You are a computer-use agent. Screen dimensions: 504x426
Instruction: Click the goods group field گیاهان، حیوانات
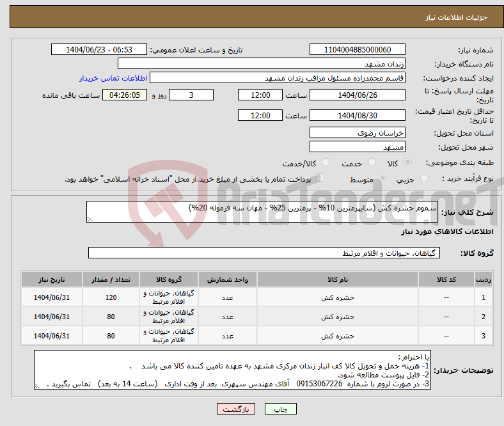coord(264,253)
